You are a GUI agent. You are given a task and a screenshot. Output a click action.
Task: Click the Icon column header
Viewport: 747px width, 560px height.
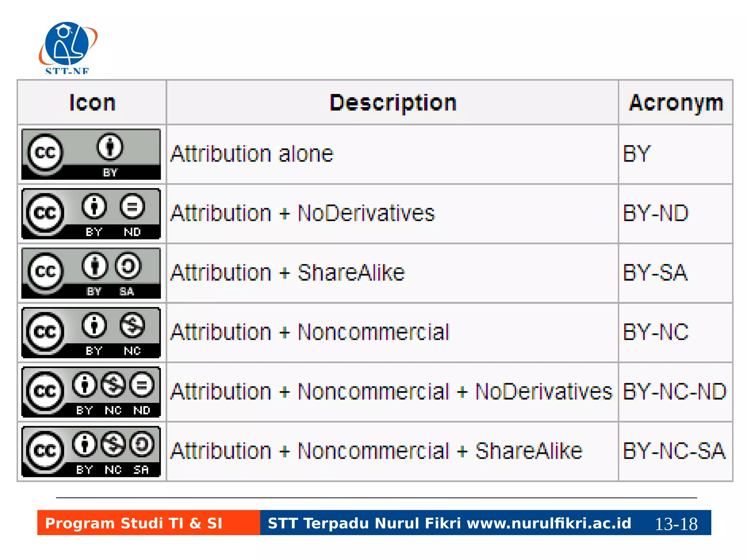point(92,102)
